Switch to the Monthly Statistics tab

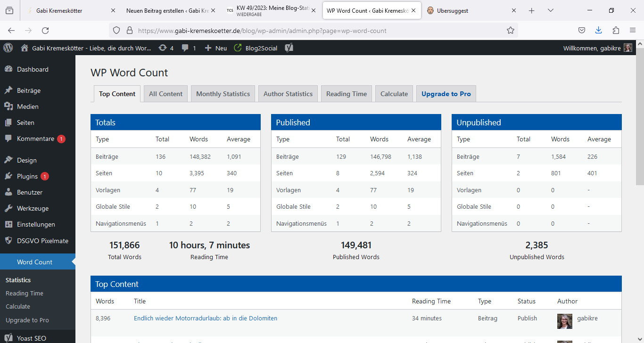pyautogui.click(x=223, y=94)
